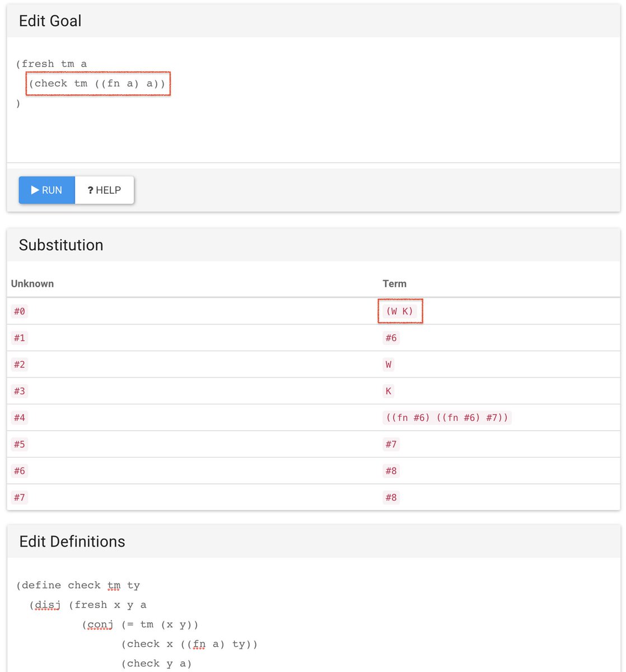Select term ((fn #6) ((fn #6) #7))

click(x=447, y=418)
